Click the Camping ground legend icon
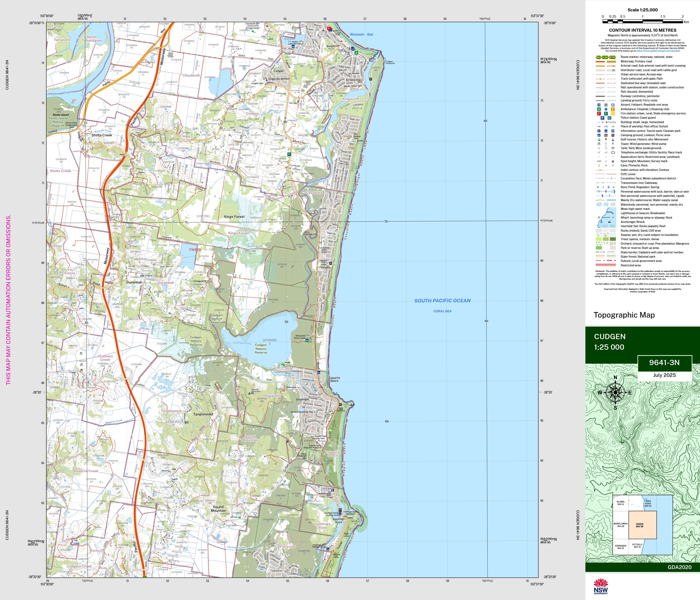Screen dimensions: 700x600 click(599, 135)
